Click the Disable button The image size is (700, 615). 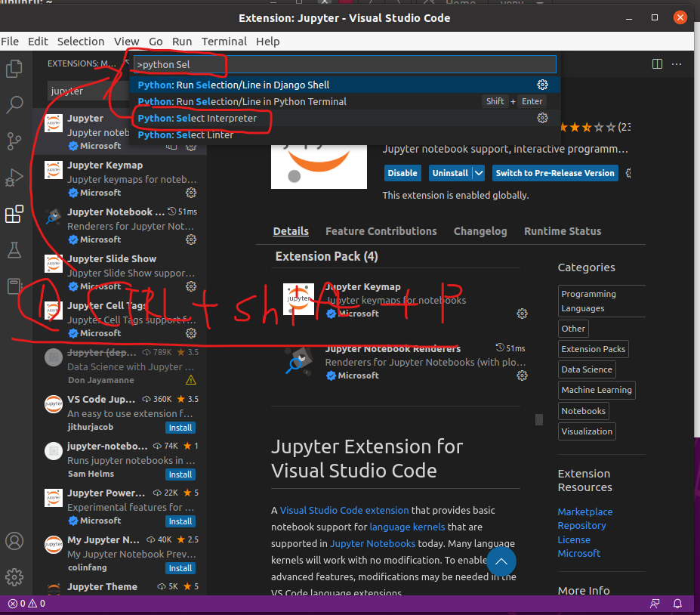coord(402,173)
